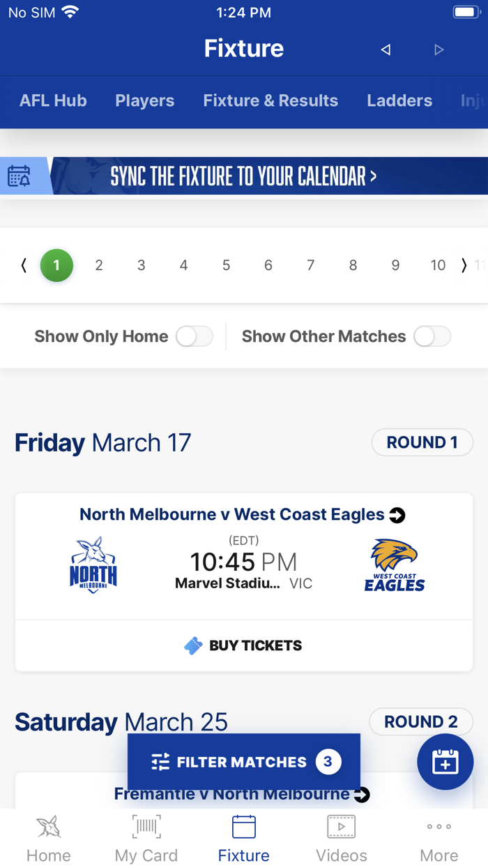Tap the right chevron in round pagination
The height and width of the screenshot is (868, 488).
coord(464,265)
